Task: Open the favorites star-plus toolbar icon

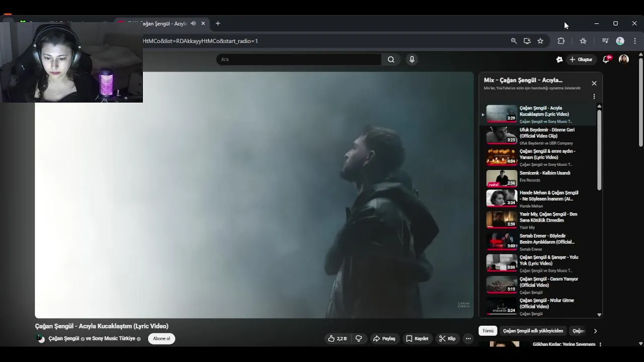Action: [583, 41]
